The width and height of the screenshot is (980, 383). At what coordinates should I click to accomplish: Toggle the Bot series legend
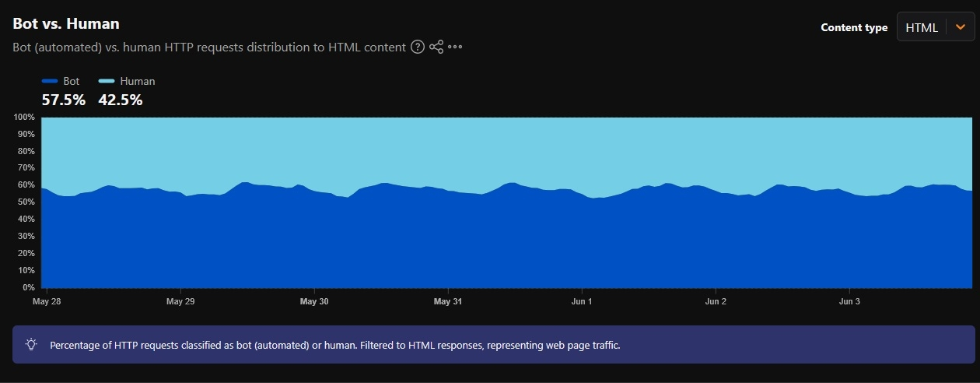point(61,81)
